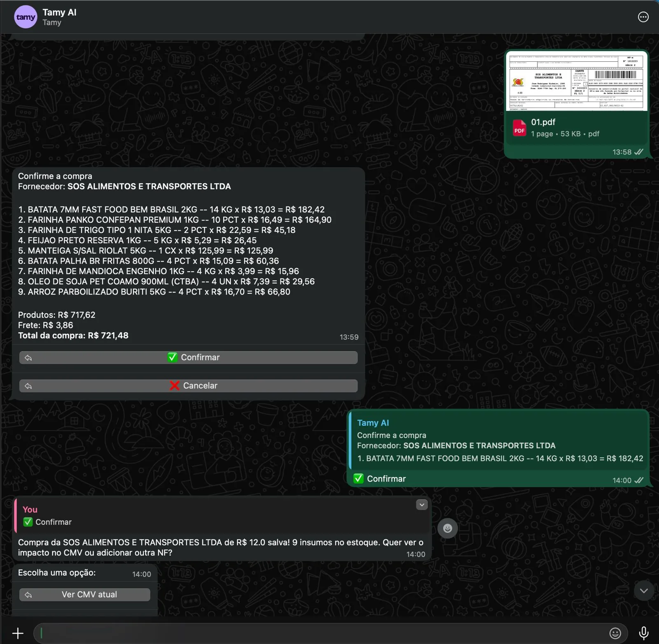659x644 pixels.
Task: Click reply arrow icon on Cancelar button
Action: pos(28,386)
